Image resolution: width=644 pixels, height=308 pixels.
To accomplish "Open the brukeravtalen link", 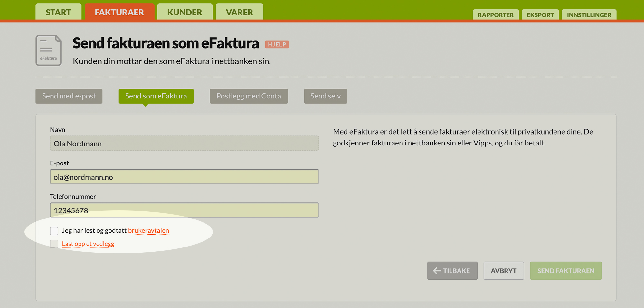I will click(148, 230).
